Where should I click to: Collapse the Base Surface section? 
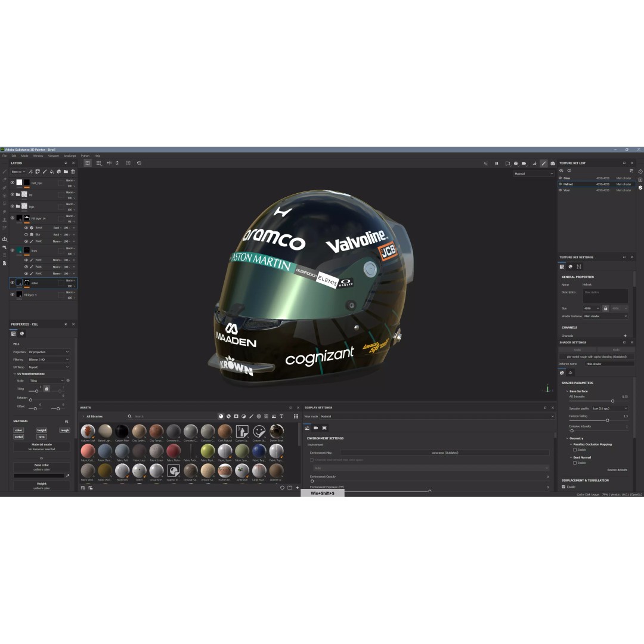pyautogui.click(x=567, y=391)
